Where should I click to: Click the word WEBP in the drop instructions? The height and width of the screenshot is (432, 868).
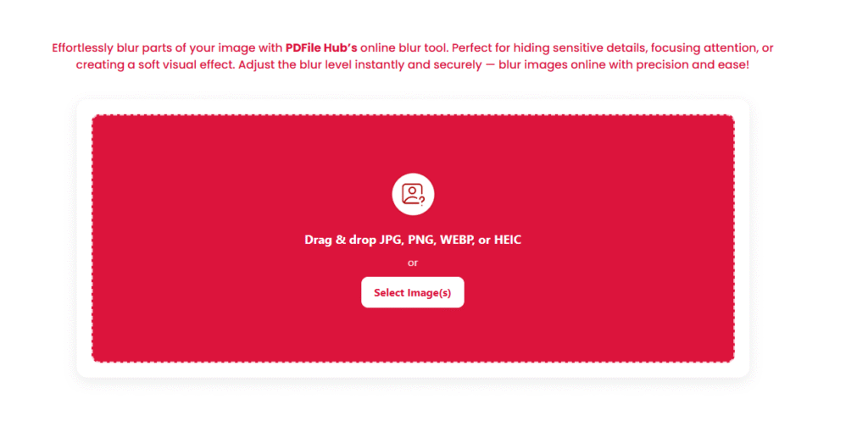[458, 240]
